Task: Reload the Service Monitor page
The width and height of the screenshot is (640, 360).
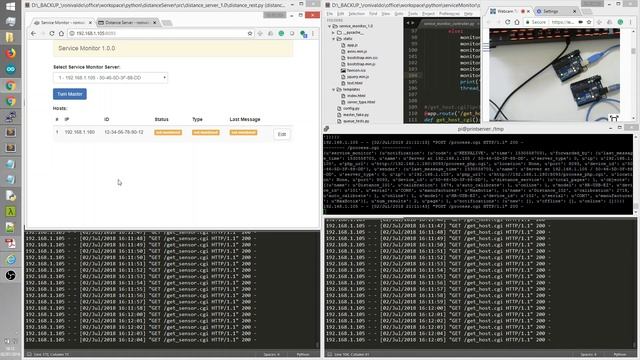Action: 52,33
